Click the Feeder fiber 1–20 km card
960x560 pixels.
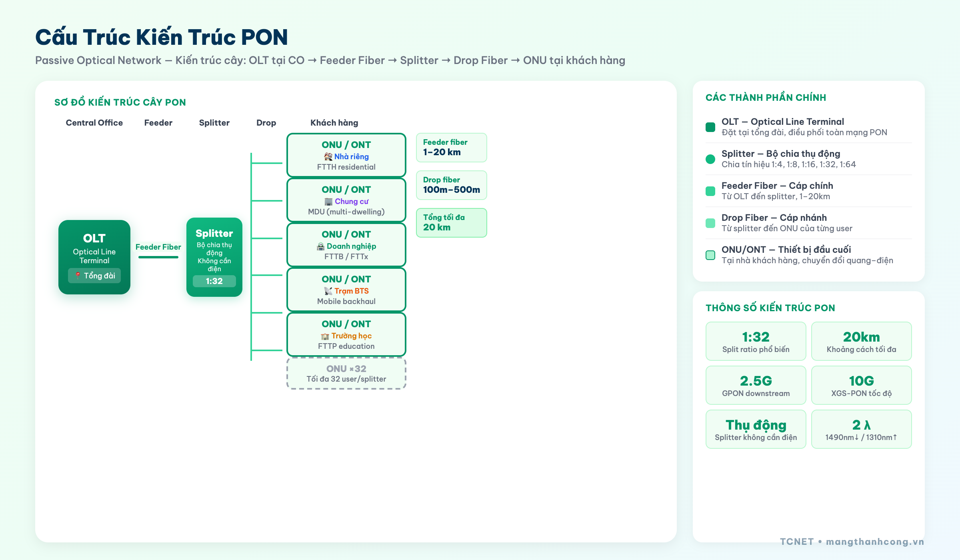[x=451, y=148]
